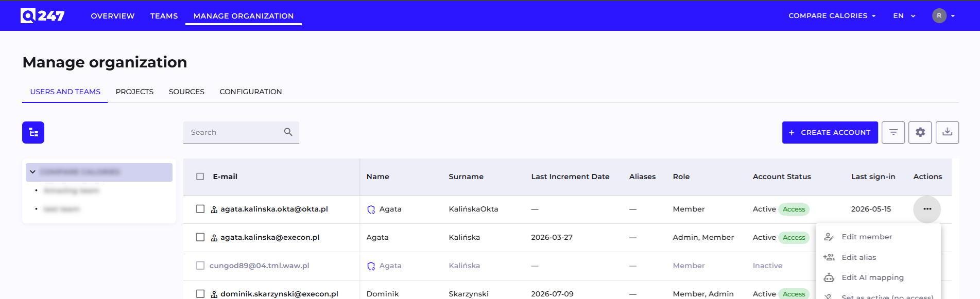This screenshot has height=299, width=980.
Task: Click the Inactive status cell
Action: 767,266
